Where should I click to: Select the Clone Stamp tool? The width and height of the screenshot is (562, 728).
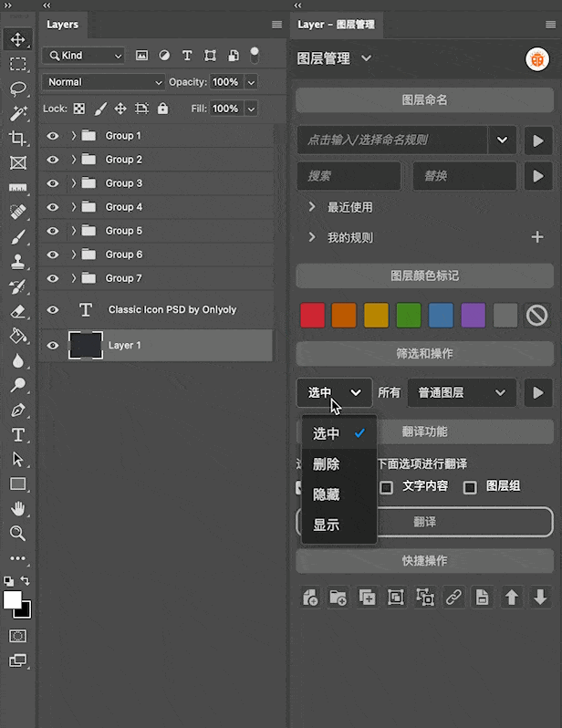[17, 262]
